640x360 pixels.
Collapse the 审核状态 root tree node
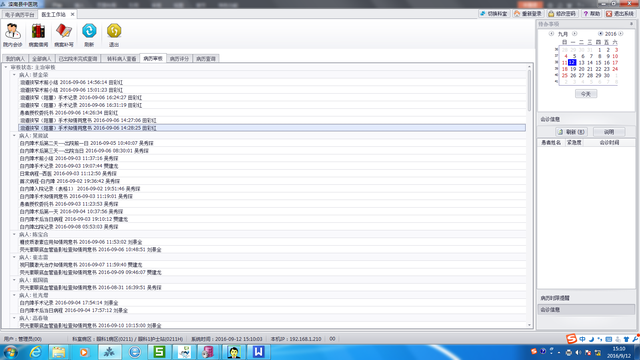pyautogui.click(x=6, y=67)
